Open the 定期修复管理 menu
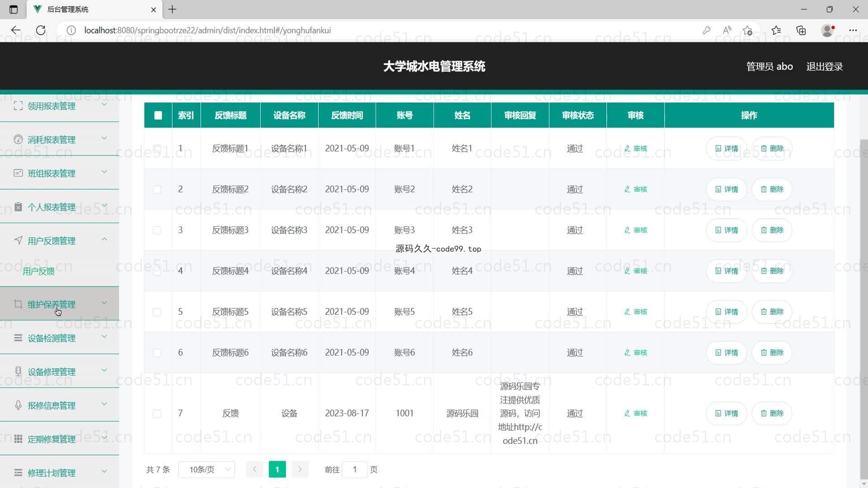The image size is (868, 488). [59, 439]
